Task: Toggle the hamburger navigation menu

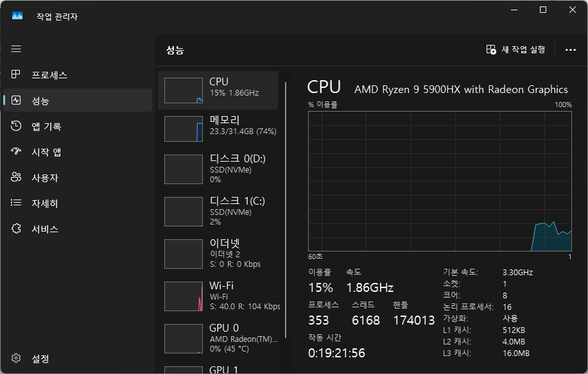Action: [x=16, y=49]
